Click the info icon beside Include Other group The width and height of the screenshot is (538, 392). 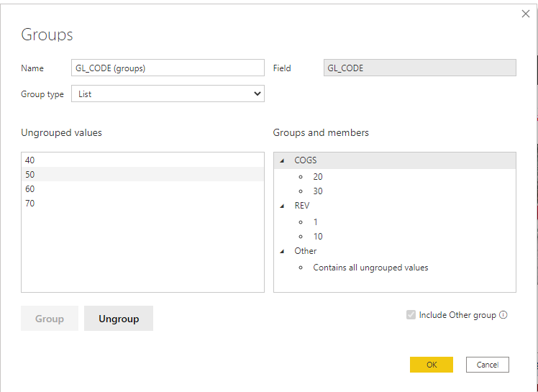(x=503, y=315)
